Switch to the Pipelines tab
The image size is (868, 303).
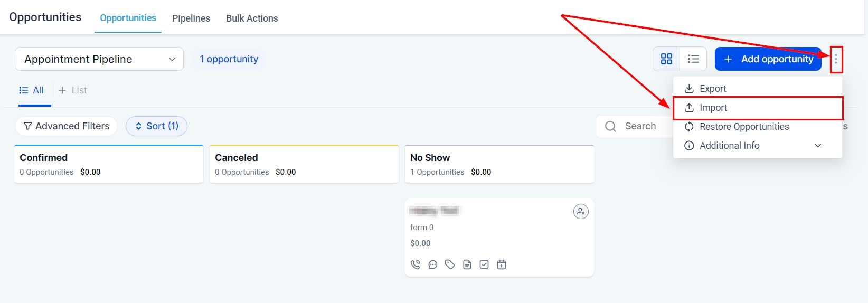pyautogui.click(x=191, y=18)
